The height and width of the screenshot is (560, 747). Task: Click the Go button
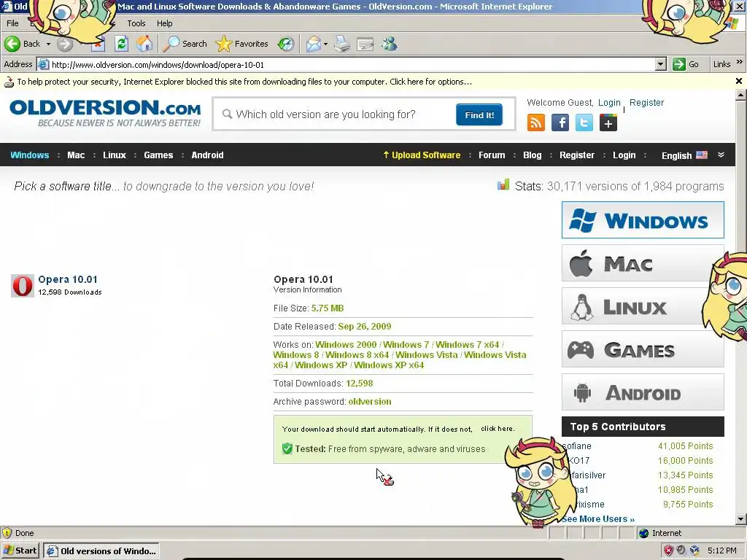[x=686, y=64]
